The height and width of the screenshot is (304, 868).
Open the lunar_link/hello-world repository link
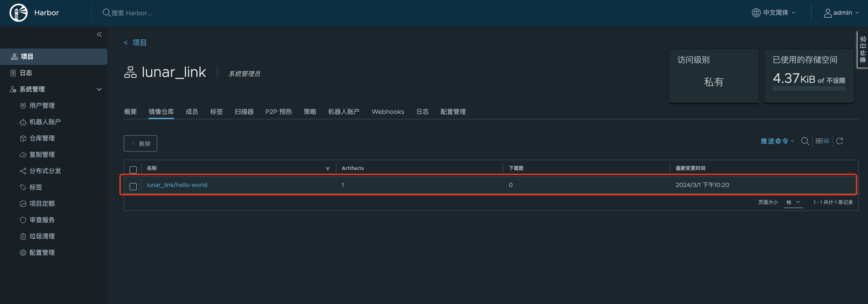tap(177, 185)
